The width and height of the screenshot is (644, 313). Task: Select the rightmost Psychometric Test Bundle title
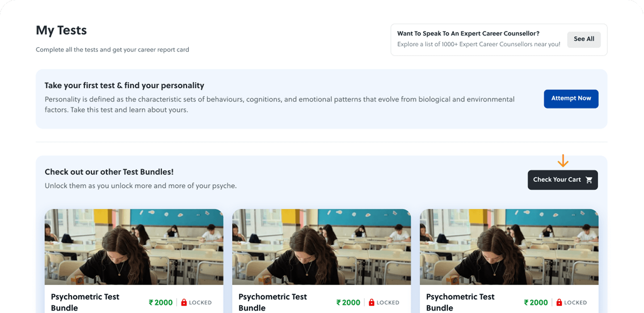click(460, 302)
